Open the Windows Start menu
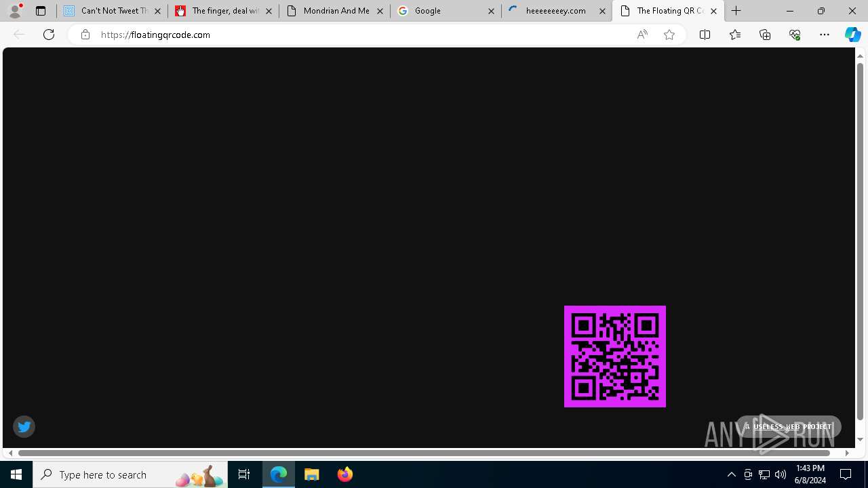 (x=16, y=474)
